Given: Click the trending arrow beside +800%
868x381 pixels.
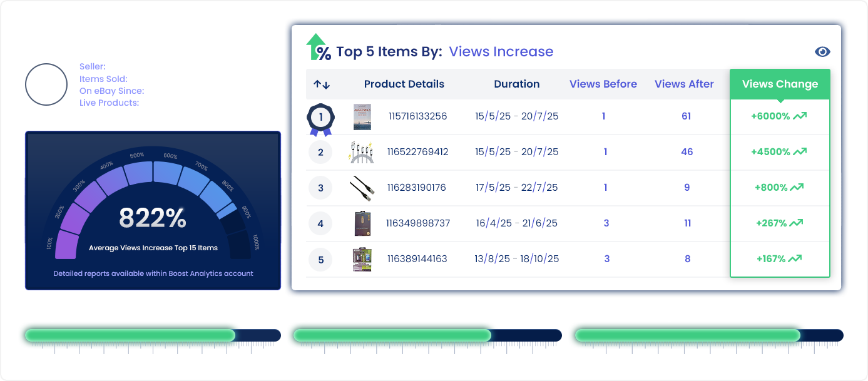Looking at the screenshot, I should 797,187.
